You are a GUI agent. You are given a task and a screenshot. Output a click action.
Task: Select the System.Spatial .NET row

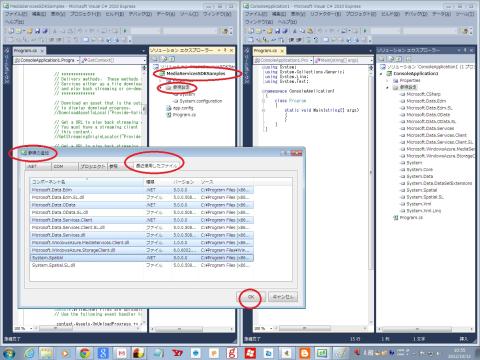pos(142,258)
